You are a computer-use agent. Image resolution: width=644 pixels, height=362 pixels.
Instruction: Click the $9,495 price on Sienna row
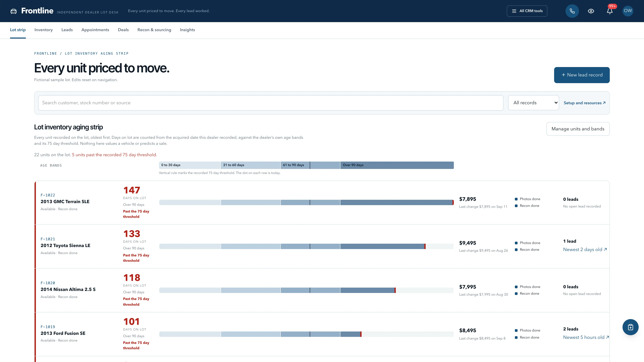click(468, 243)
